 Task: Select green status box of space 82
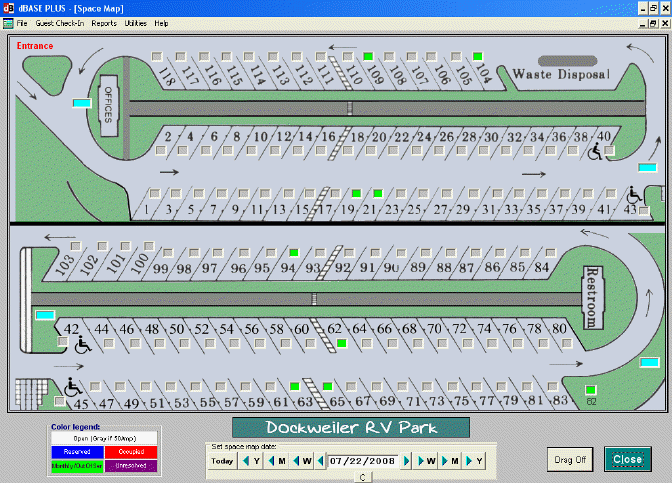coord(591,390)
